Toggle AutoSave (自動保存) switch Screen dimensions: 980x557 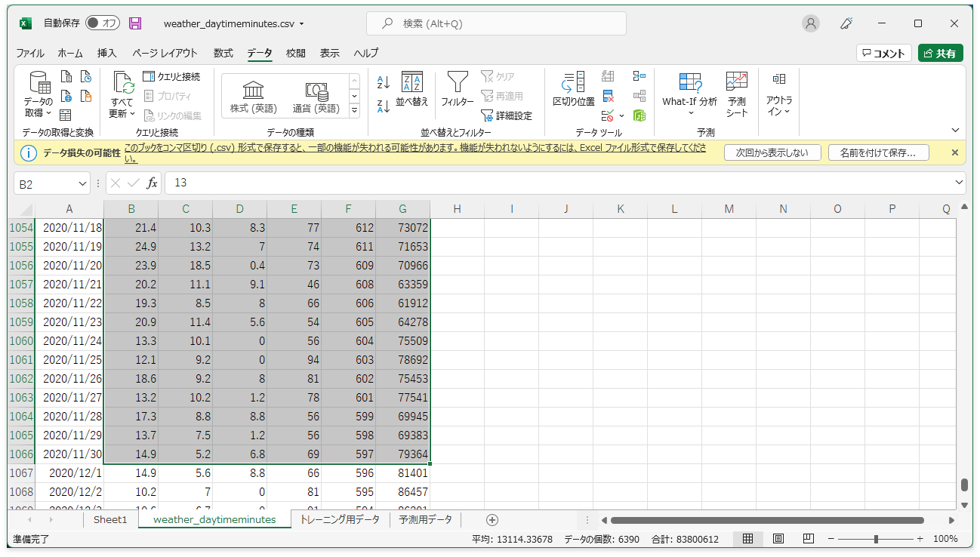(103, 23)
